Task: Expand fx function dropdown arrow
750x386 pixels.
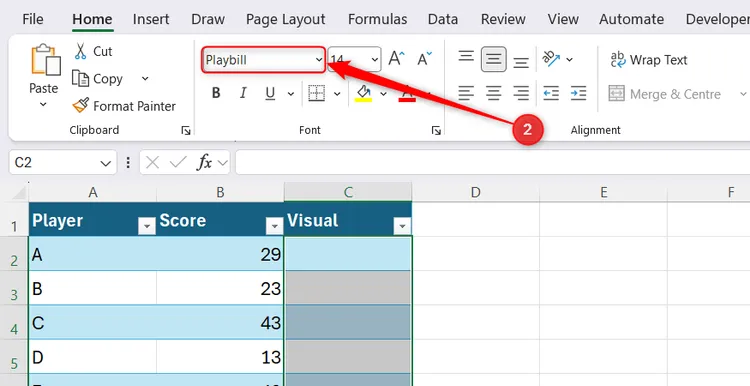Action: [222, 163]
